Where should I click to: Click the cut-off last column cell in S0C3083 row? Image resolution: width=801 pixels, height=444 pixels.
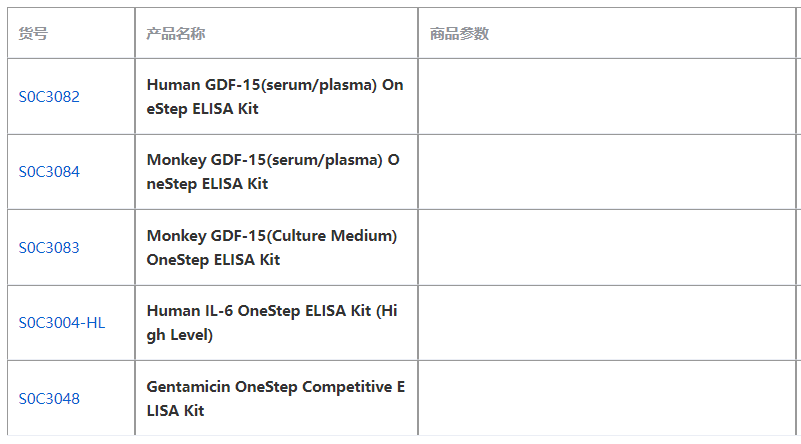(x=798, y=248)
